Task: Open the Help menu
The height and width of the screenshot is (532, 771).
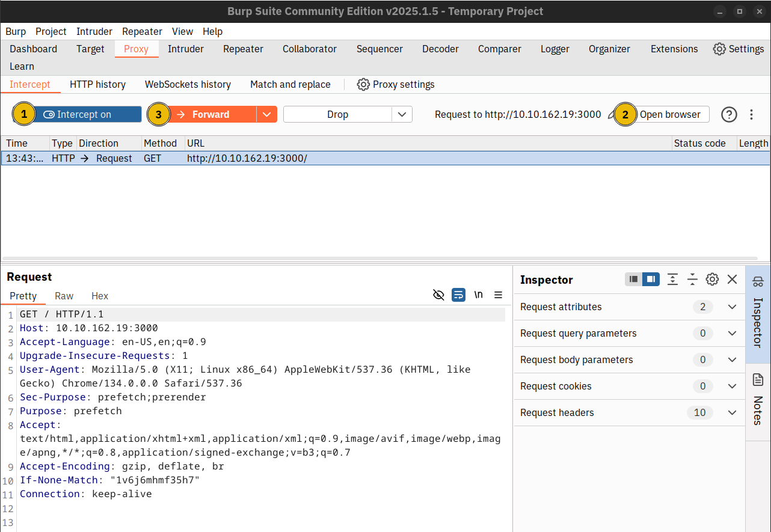Action: [x=212, y=31]
